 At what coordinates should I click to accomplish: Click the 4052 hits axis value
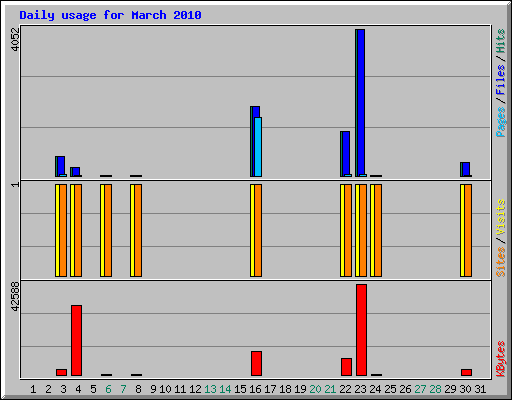[15, 39]
